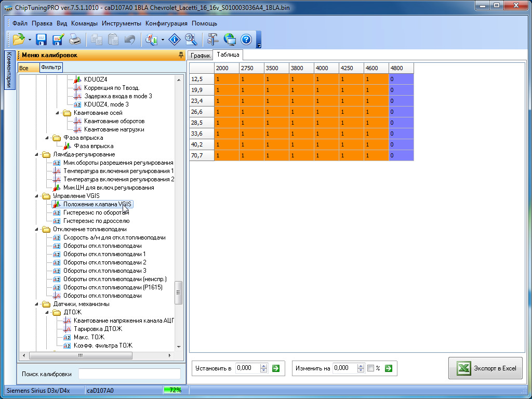Select the Фильтр tab in calibration menu

click(51, 68)
